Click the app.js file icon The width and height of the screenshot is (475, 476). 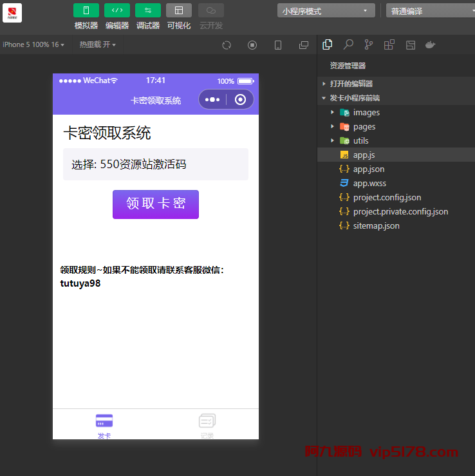[x=344, y=155]
